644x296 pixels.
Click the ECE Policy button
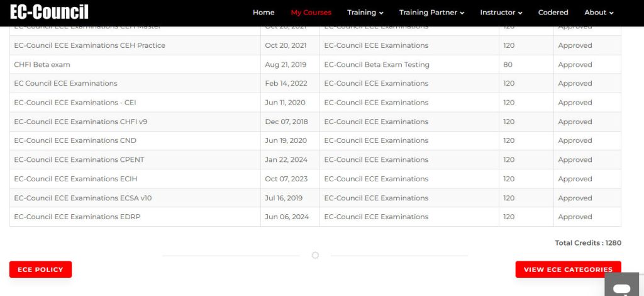[40, 270]
